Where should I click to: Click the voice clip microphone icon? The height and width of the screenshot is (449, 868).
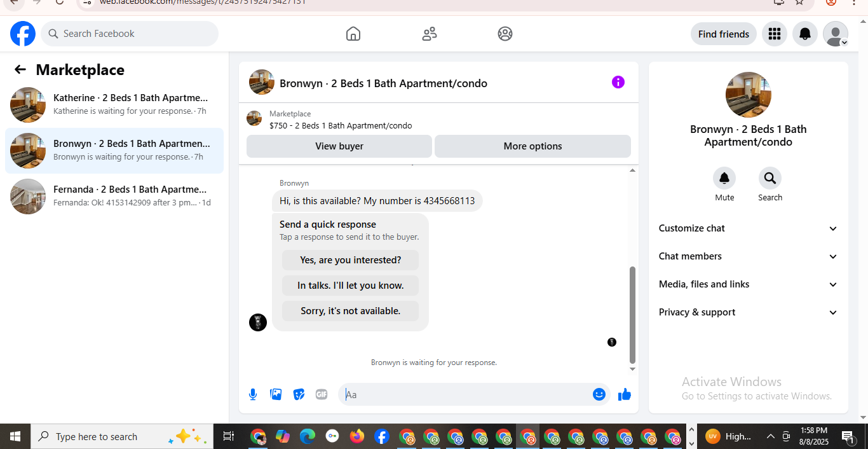click(253, 394)
